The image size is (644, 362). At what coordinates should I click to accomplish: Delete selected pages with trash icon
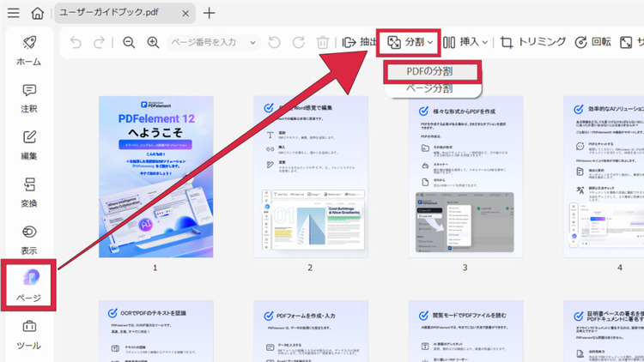point(323,42)
